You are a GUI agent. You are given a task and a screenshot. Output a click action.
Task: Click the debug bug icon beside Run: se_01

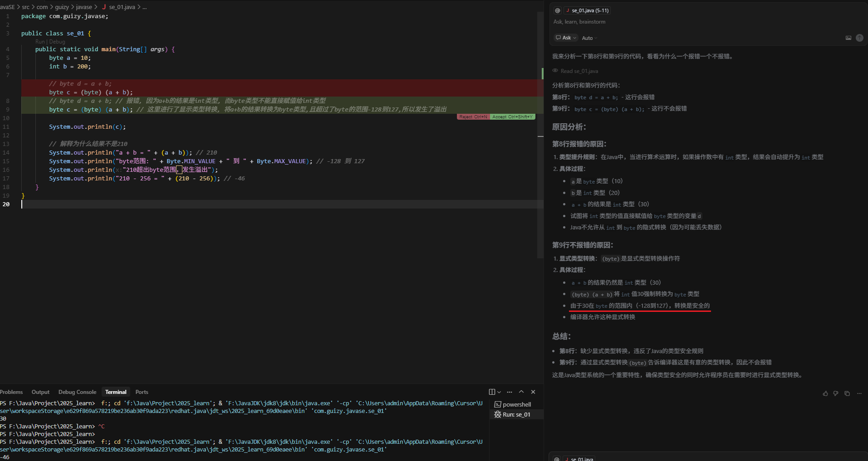498,414
